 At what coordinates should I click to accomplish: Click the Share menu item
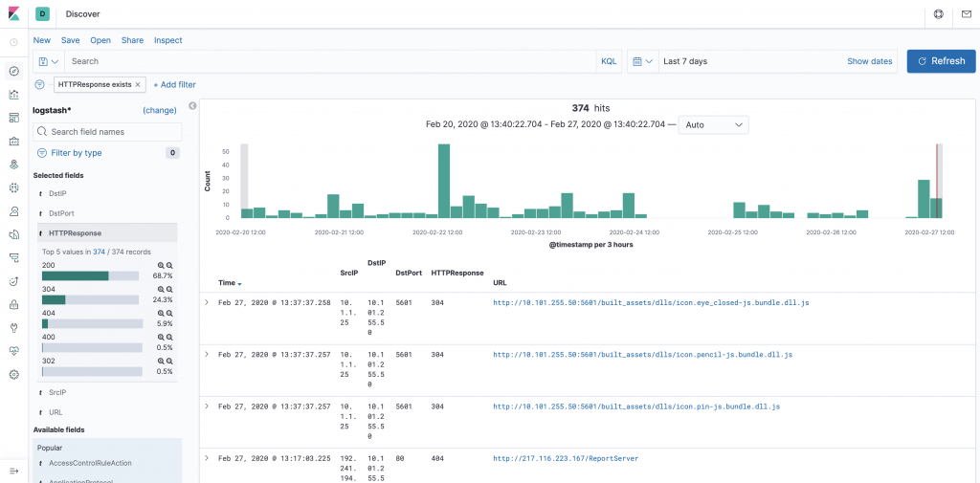[x=132, y=40]
